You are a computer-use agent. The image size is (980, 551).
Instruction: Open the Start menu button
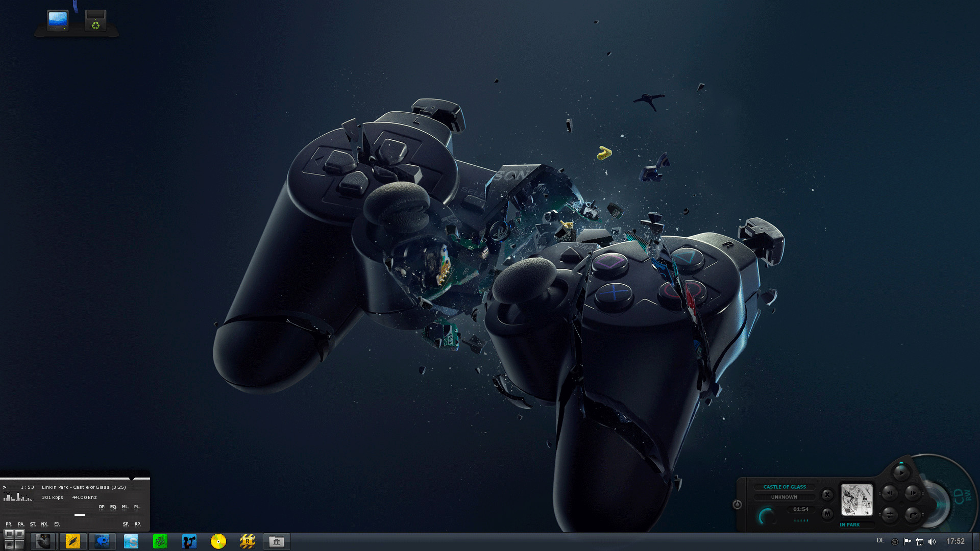(14, 540)
